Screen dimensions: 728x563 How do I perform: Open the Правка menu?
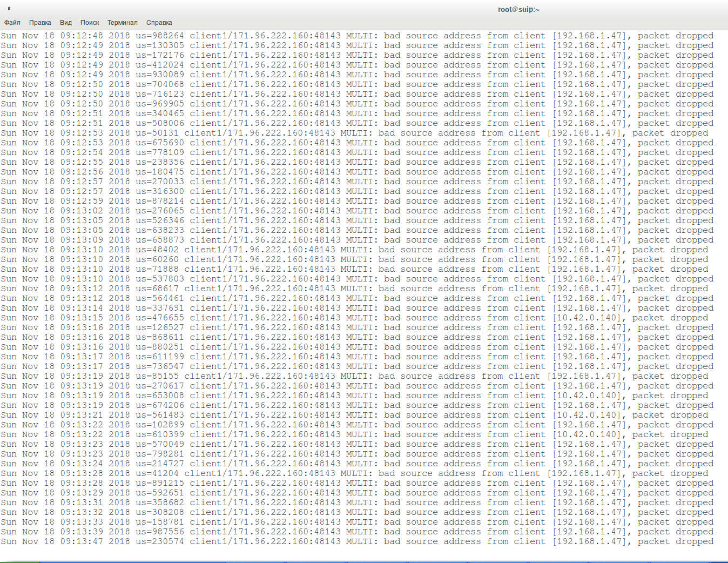(x=40, y=23)
